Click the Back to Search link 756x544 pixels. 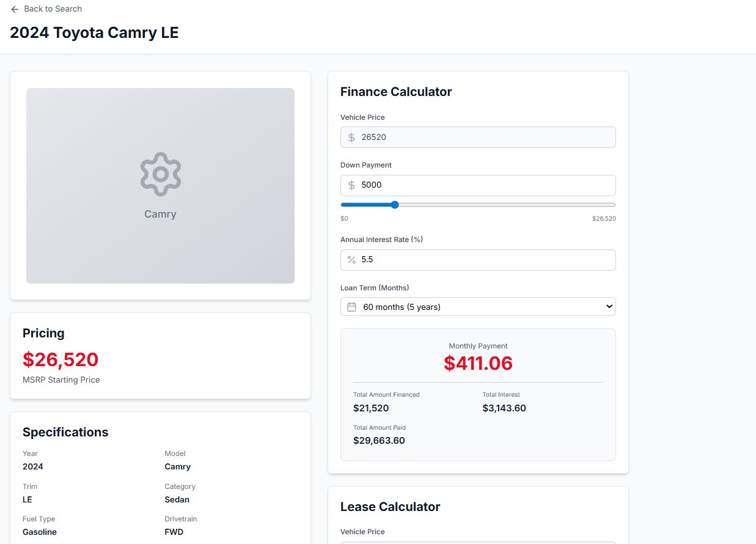click(46, 9)
